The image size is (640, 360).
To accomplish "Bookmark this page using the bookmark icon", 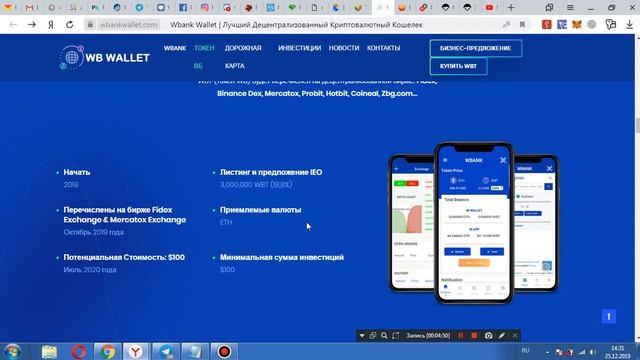I will (x=522, y=25).
